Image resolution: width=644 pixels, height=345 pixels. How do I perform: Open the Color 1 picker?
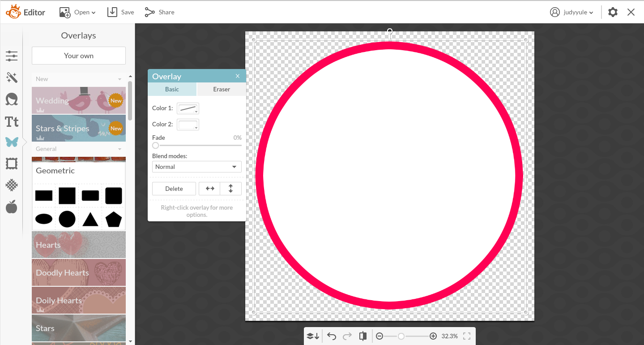click(188, 108)
